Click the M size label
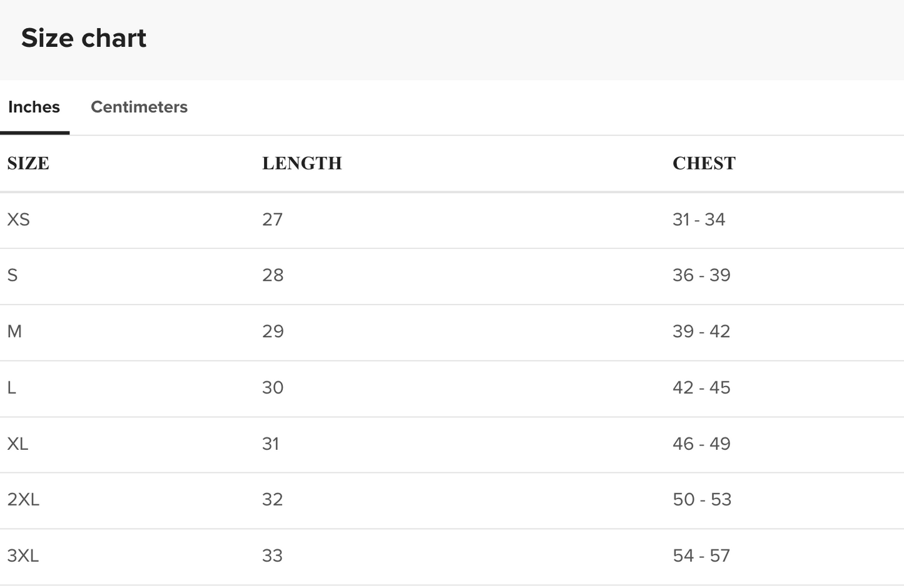 [x=14, y=332]
